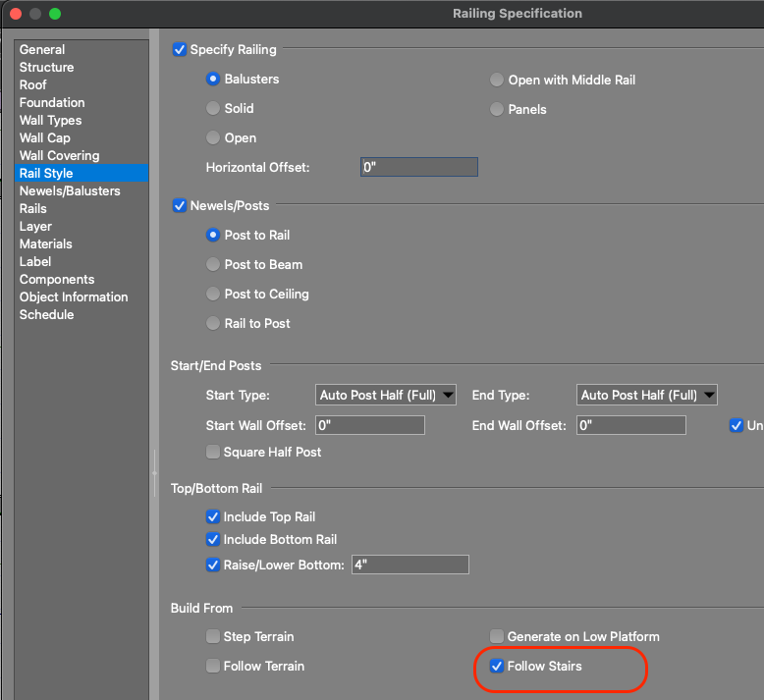Uncheck the Follow Stairs checkbox
The width and height of the screenshot is (764, 700).
497,667
